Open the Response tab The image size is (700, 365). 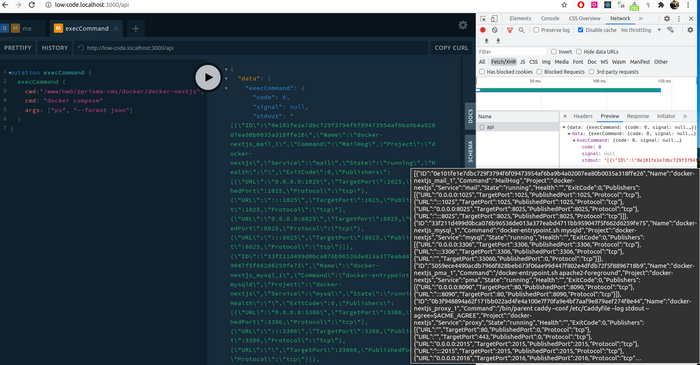pyautogui.click(x=638, y=116)
